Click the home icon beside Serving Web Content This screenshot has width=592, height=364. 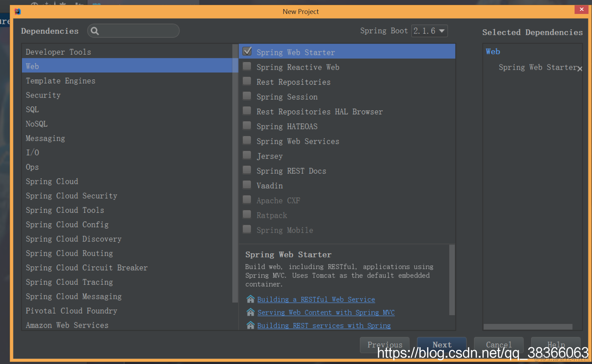pyautogui.click(x=251, y=312)
